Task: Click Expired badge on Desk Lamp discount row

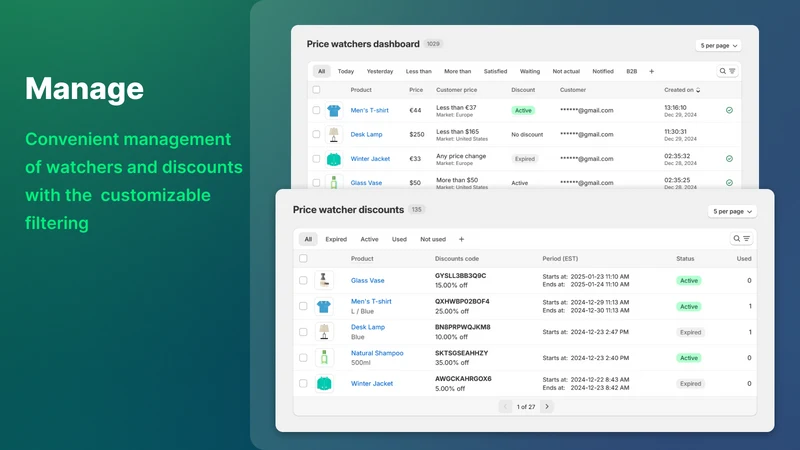Action: tap(690, 332)
